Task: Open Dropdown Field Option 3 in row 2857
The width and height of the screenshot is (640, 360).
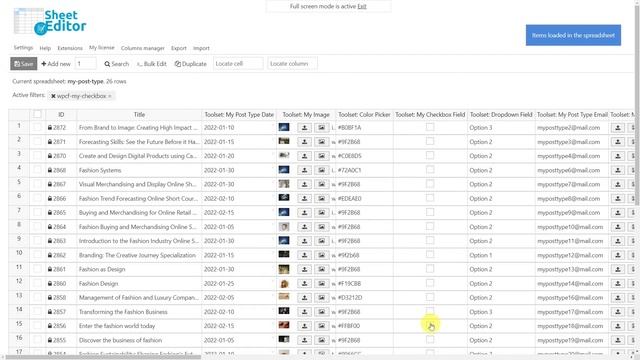Action: tap(501, 312)
